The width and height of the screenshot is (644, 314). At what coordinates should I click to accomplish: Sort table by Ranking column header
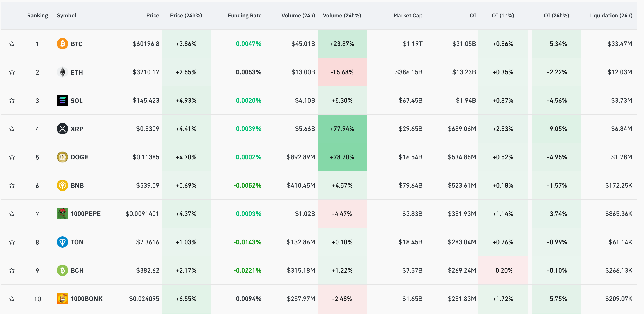[37, 16]
